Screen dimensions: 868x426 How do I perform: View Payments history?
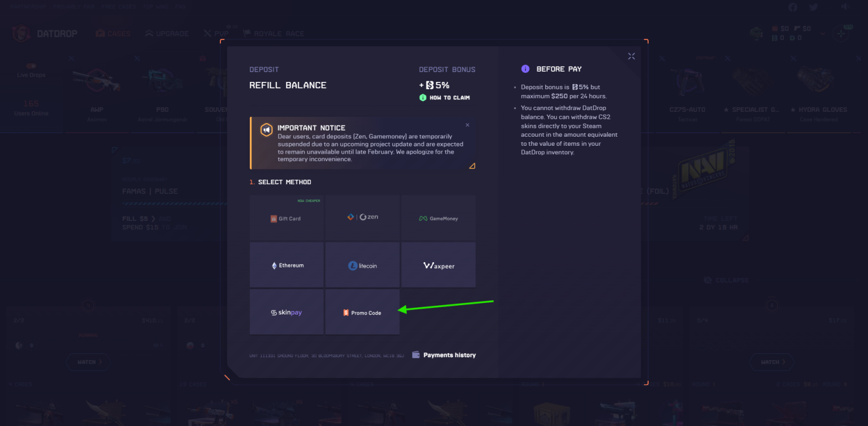pos(444,355)
